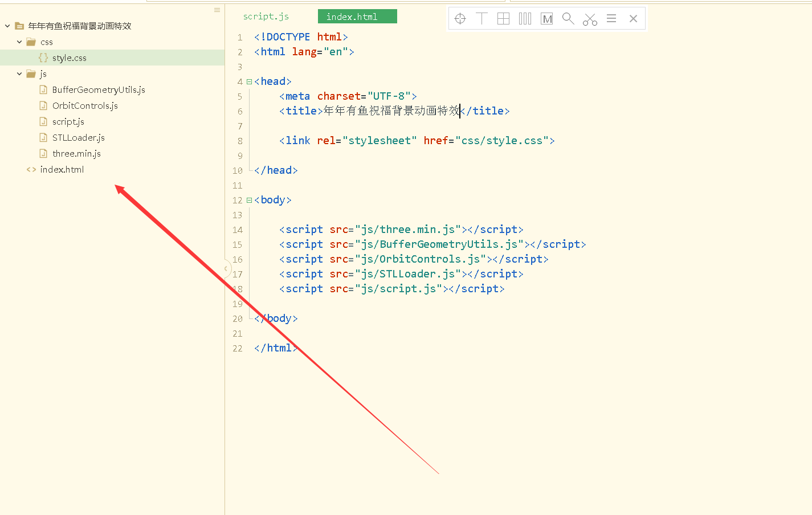The height and width of the screenshot is (515, 812).
Task: Collapse the project root folder arrow
Action: tap(7, 26)
